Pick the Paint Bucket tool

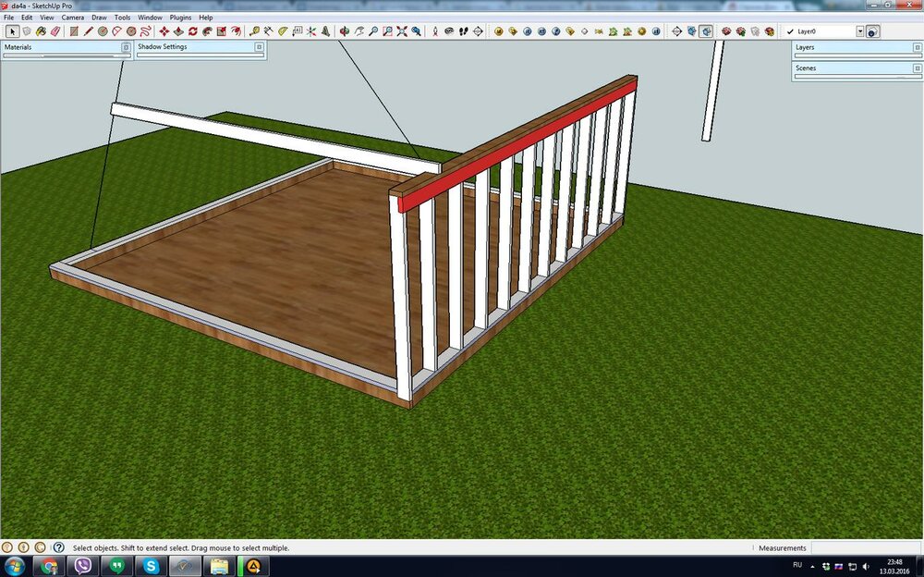[x=41, y=31]
